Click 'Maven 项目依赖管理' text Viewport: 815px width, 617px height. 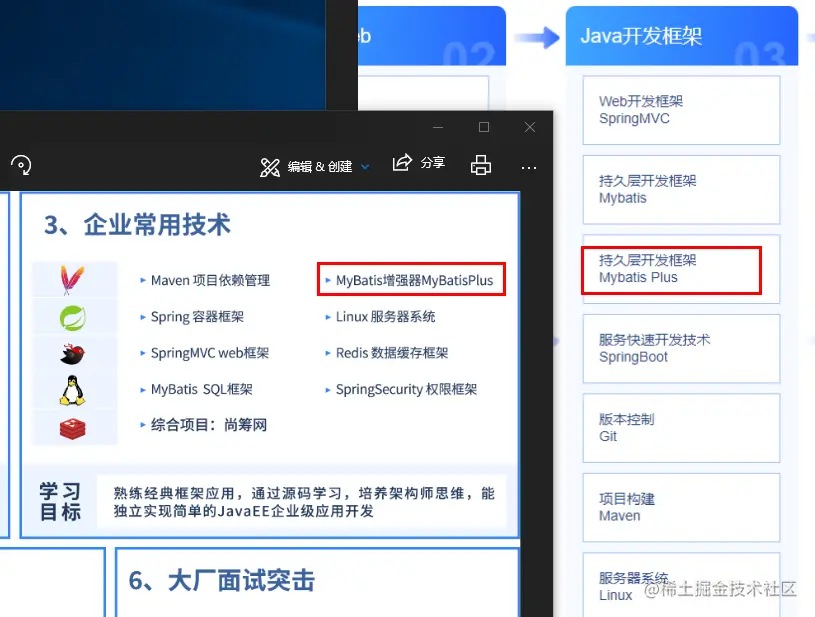click(x=210, y=281)
